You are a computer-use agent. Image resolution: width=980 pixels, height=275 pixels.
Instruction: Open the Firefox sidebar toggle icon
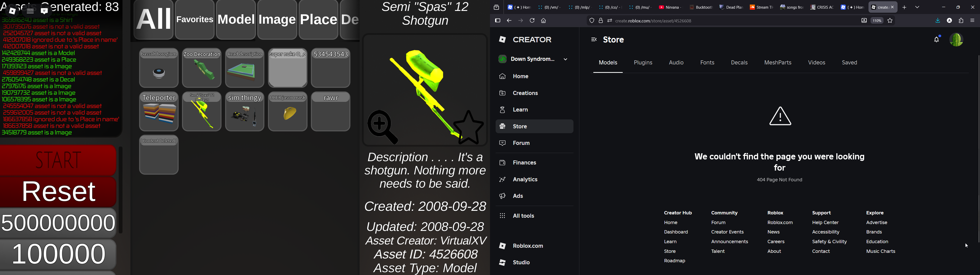[497, 21]
